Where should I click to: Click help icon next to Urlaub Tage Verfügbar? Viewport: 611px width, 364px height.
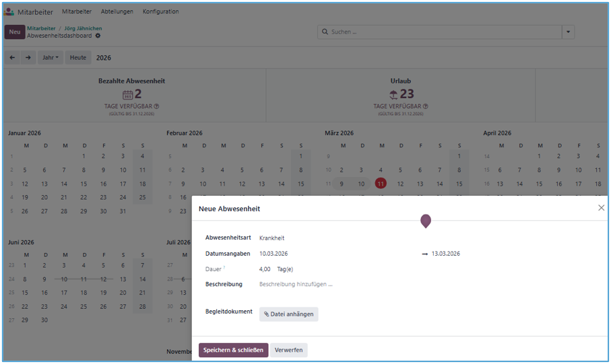point(425,106)
